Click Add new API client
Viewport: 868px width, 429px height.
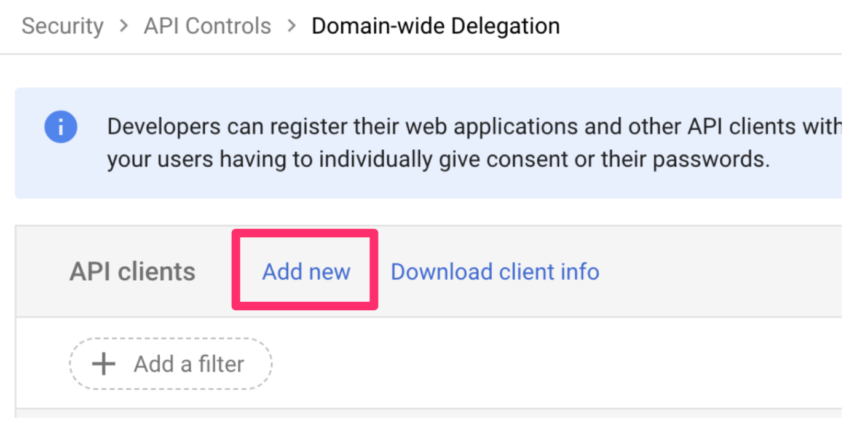(x=306, y=272)
